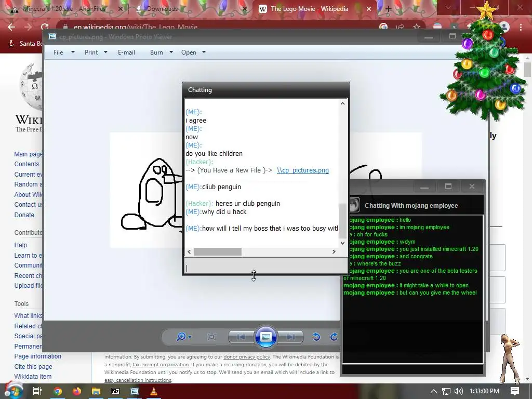Click the Windows Start button
Viewport: 532px width, 399px height.
[14, 391]
